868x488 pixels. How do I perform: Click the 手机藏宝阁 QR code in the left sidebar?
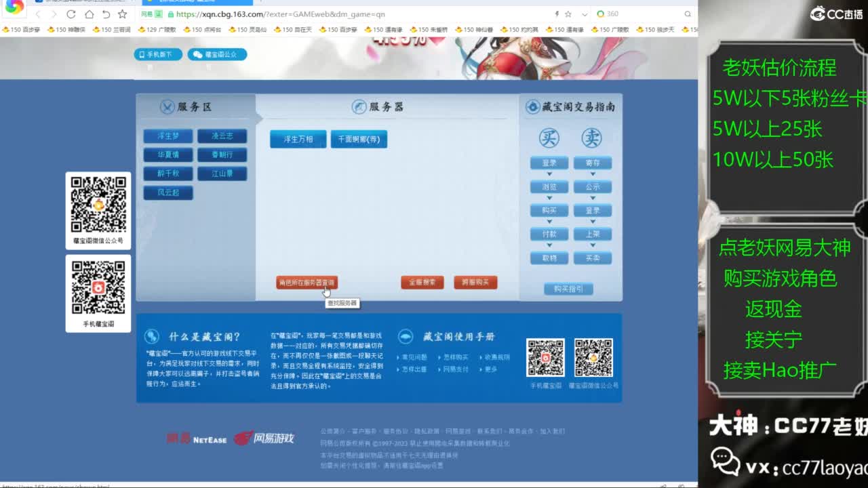point(98,287)
